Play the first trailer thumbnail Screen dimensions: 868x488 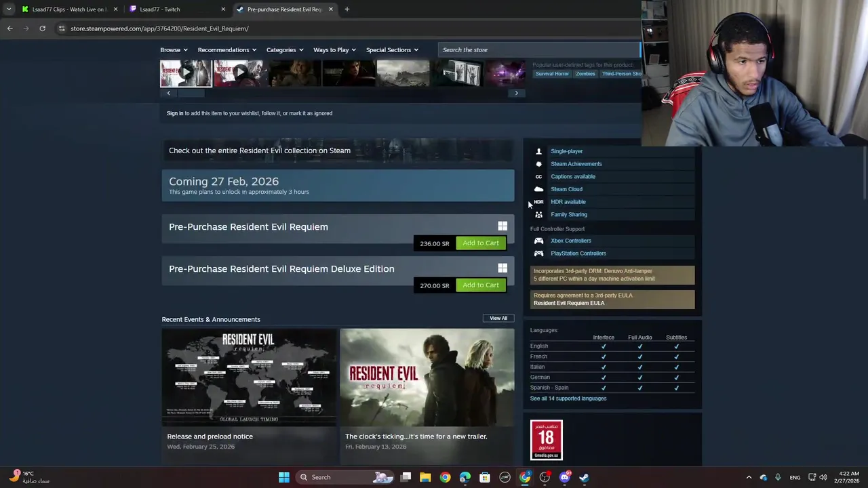point(186,73)
